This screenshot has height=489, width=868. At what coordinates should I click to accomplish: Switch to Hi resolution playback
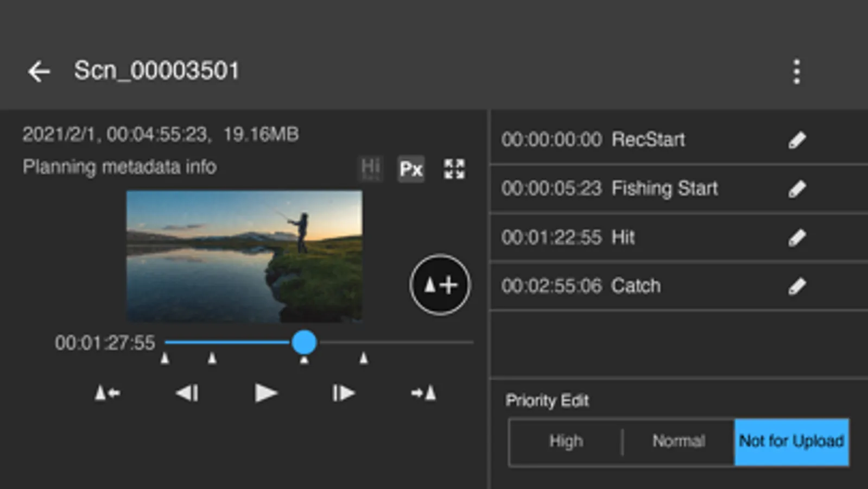click(371, 168)
